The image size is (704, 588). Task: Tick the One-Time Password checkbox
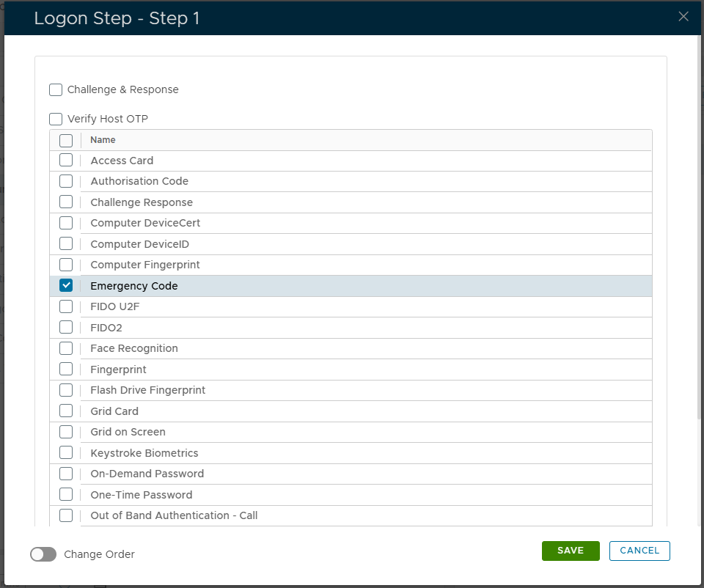(66, 495)
